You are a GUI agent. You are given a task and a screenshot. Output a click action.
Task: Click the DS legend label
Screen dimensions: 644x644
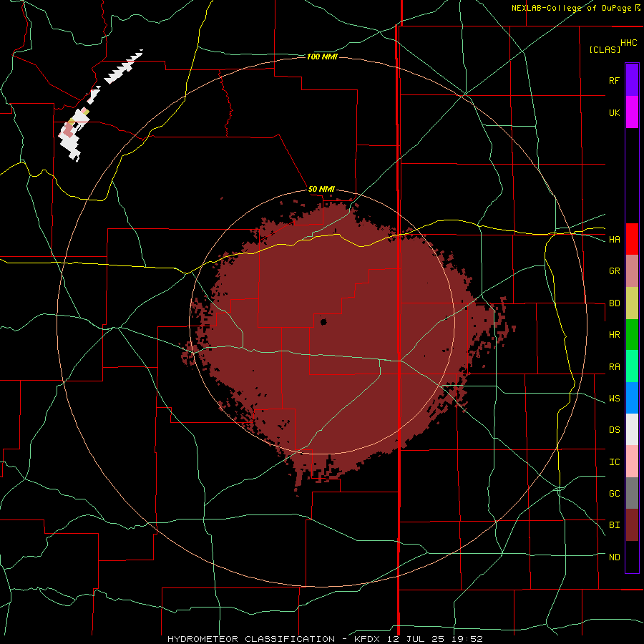tap(614, 430)
